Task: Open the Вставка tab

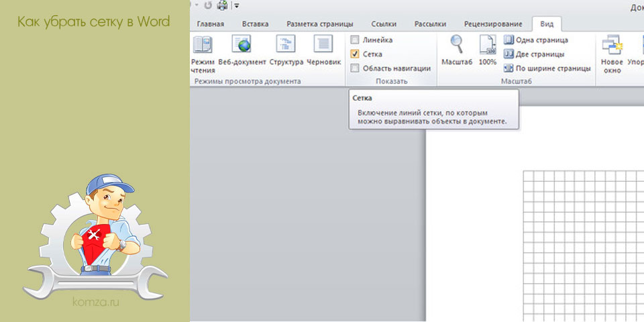Action: click(x=255, y=24)
